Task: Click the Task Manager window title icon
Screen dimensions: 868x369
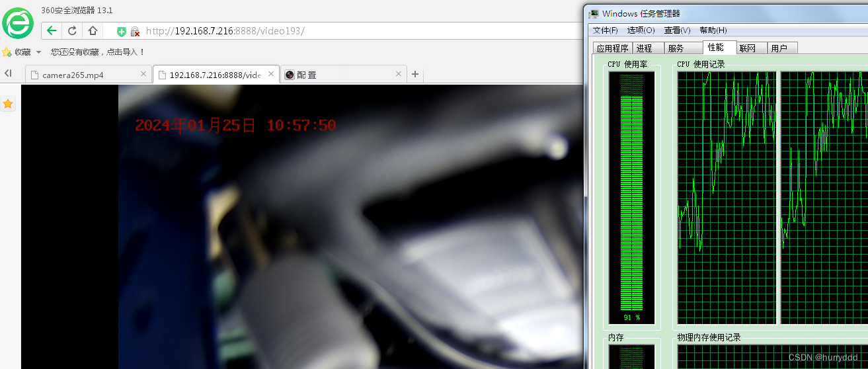Action: [x=594, y=13]
